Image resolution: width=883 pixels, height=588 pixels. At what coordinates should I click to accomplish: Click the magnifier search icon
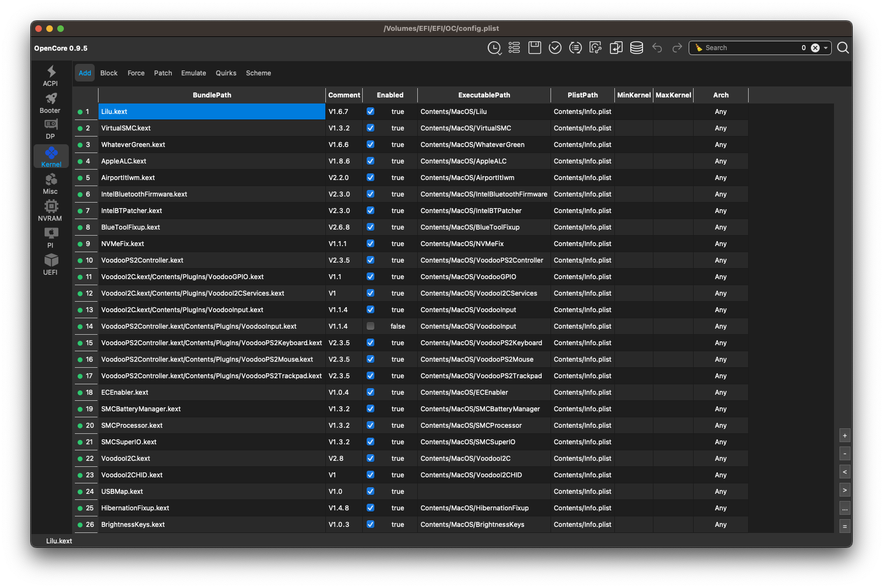843,48
